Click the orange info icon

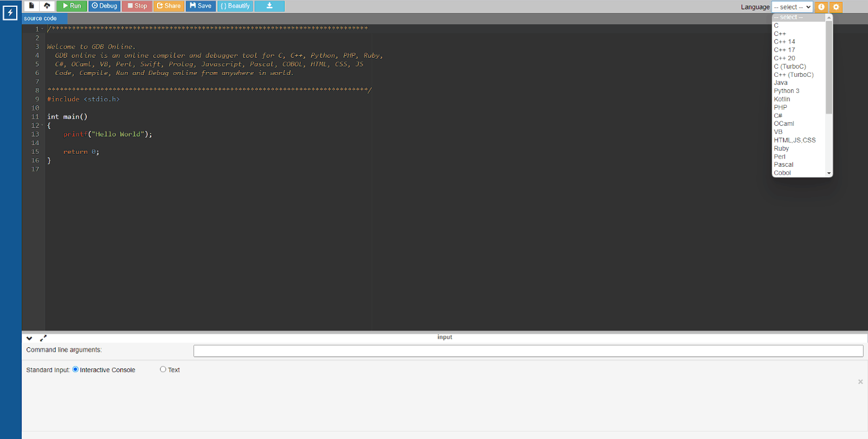[821, 7]
